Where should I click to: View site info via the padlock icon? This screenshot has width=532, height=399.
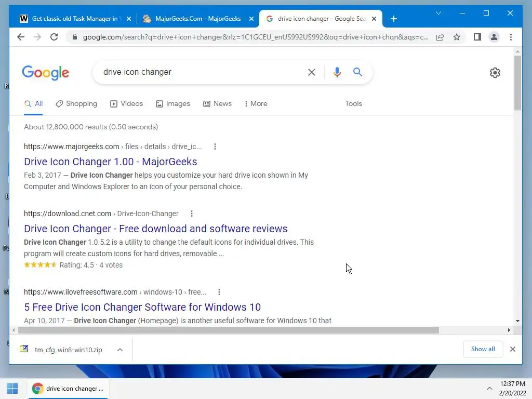[75, 37]
